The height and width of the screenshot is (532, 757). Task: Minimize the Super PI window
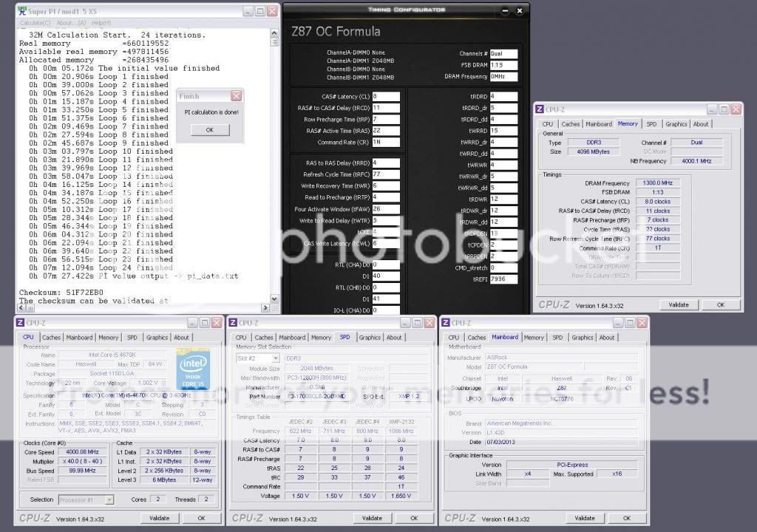pos(247,11)
